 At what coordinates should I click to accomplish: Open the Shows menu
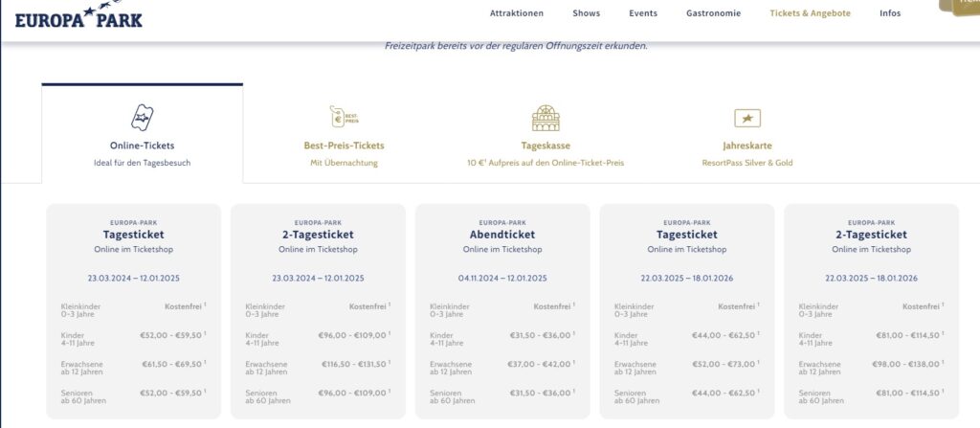(587, 13)
